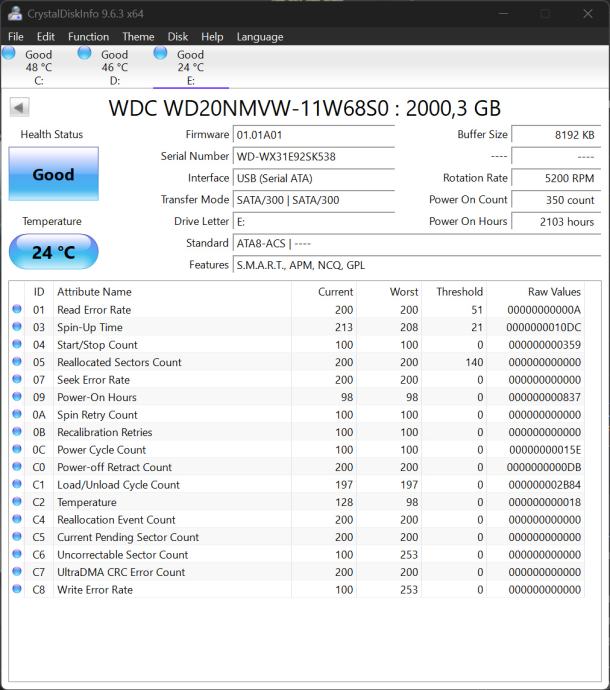Click the CrystalDiskInfo title bar icon
This screenshot has width=610, height=690.
point(15,13)
